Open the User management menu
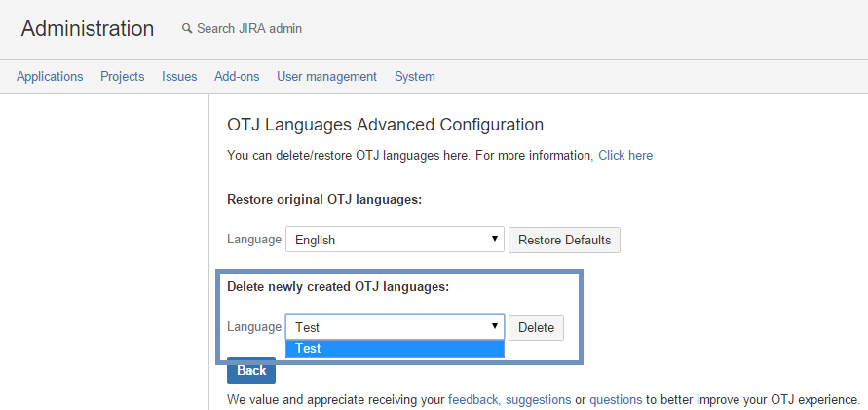 [x=326, y=76]
